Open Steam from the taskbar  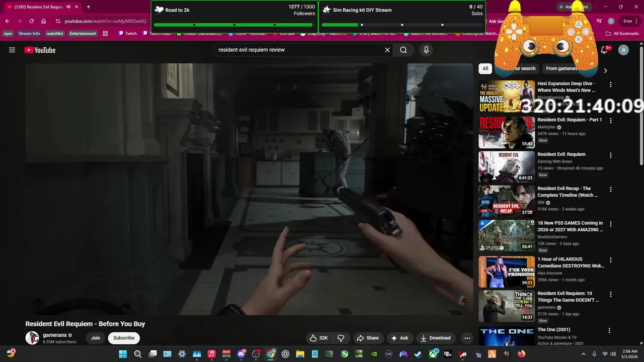[x=418, y=354]
